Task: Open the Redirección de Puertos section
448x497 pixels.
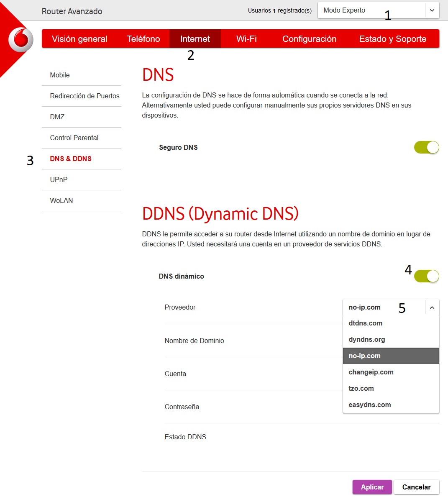Action: coord(84,96)
